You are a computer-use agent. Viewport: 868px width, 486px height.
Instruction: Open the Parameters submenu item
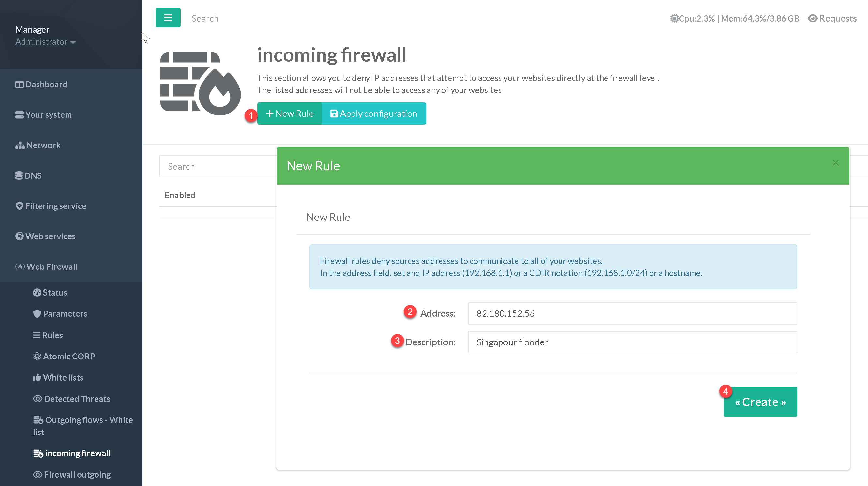coord(60,314)
